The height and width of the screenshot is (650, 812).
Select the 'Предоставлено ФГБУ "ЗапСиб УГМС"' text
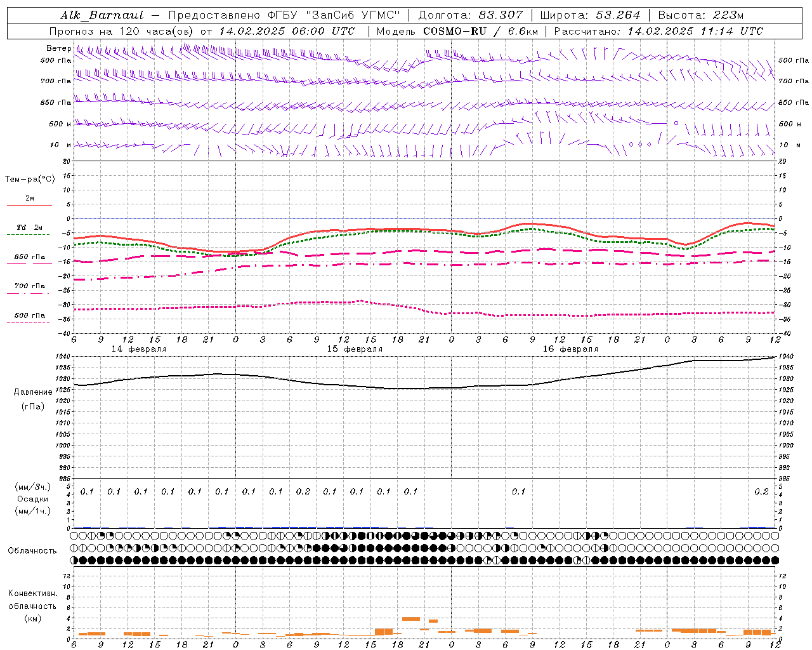pyautogui.click(x=284, y=15)
